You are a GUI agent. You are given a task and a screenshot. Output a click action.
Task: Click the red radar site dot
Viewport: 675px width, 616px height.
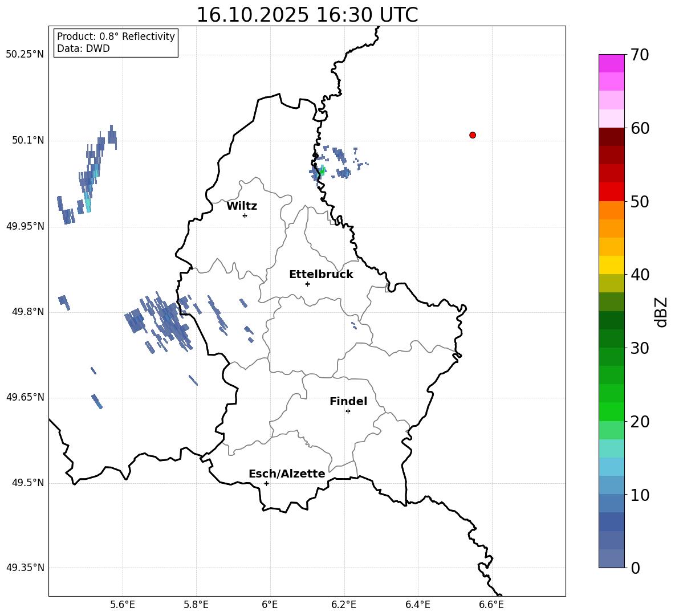473,135
